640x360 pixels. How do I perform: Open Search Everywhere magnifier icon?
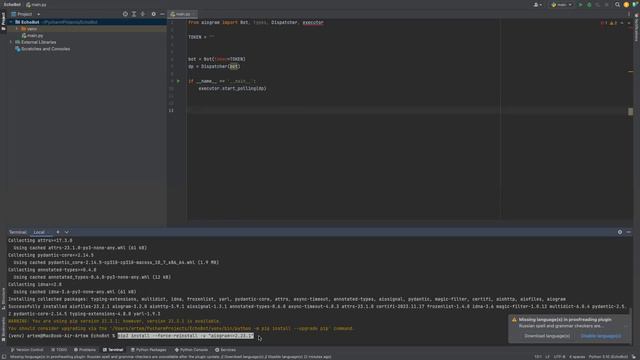tap(618, 4)
